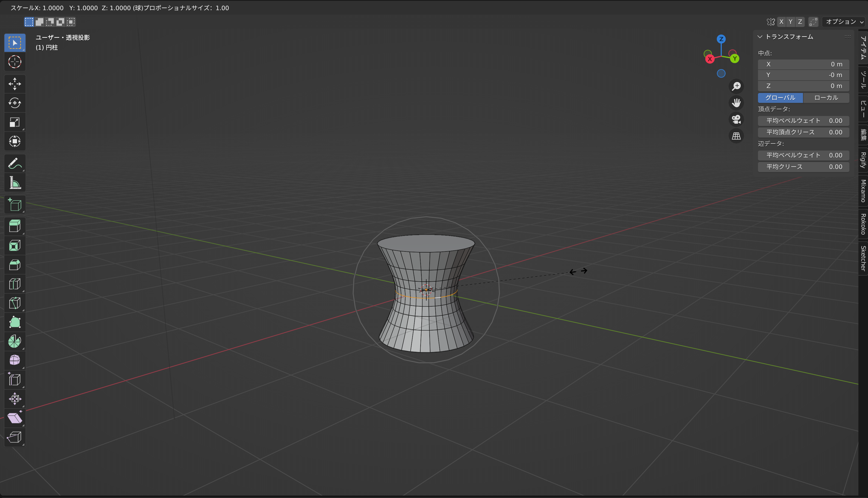Viewport: 868px width, 498px height.
Task: Select the Scale tool
Action: (x=15, y=122)
